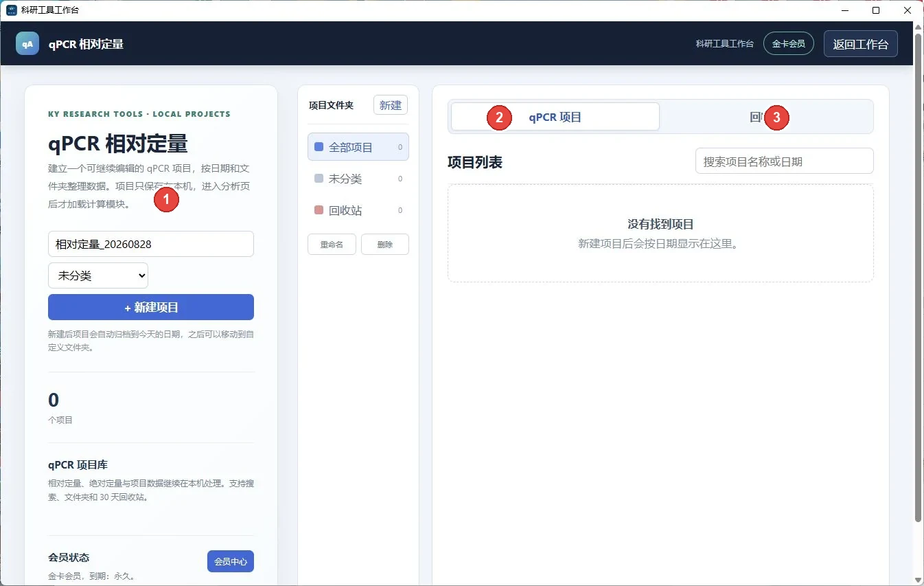Click the 个项目 counter label

[60, 420]
